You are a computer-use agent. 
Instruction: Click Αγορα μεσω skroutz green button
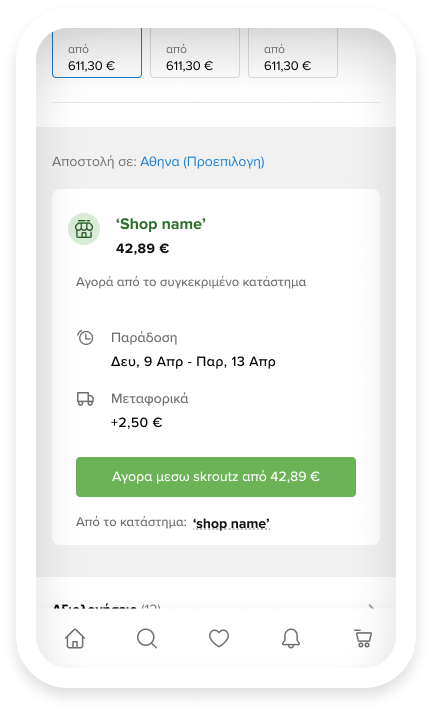tap(216, 477)
